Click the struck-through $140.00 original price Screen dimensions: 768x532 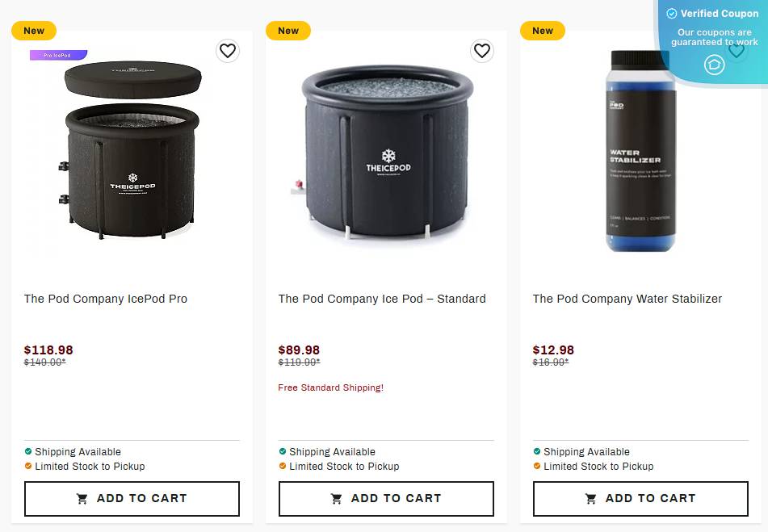click(44, 362)
